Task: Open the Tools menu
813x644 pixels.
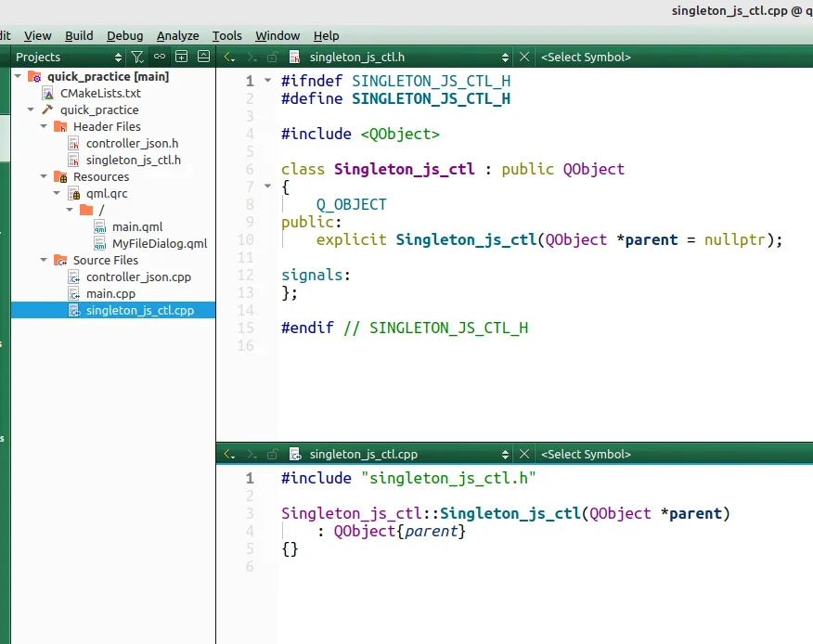Action: (x=226, y=36)
